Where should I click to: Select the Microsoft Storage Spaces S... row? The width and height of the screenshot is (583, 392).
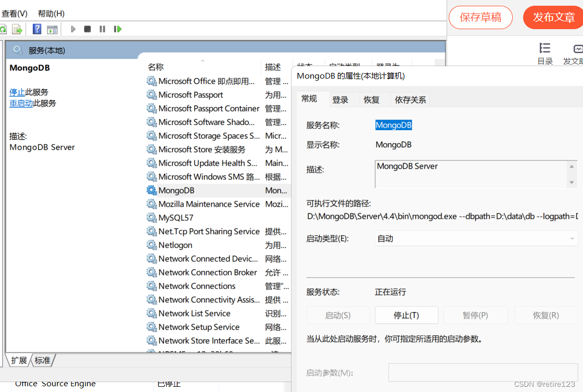[x=218, y=136]
